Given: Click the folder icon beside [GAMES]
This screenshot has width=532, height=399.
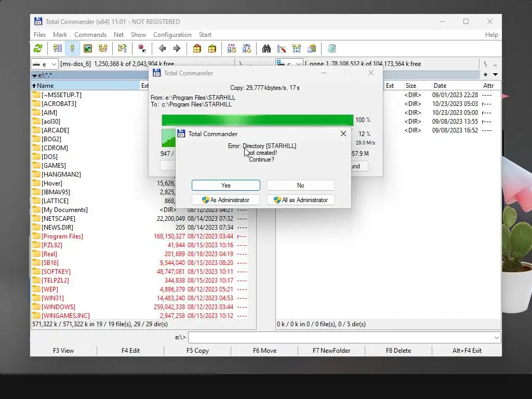Looking at the screenshot, I should (36, 165).
